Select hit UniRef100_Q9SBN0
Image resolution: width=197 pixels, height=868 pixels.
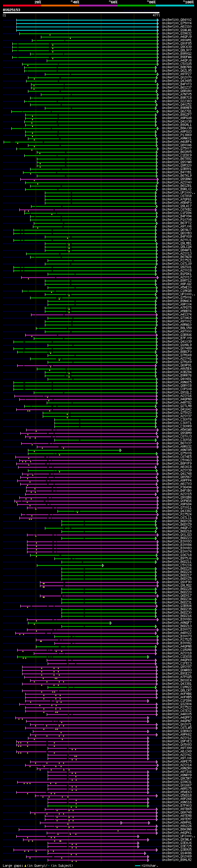[177, 179]
